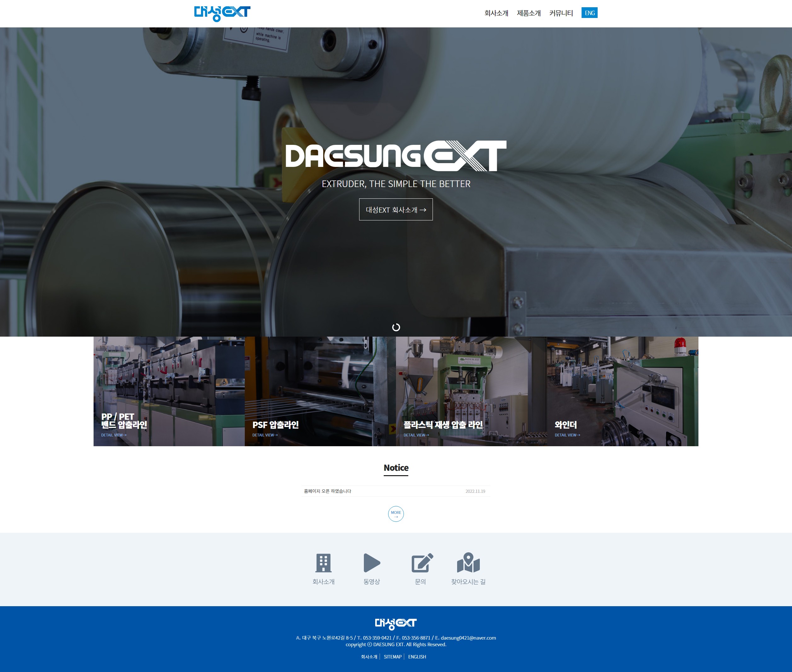The height and width of the screenshot is (672, 792).
Task: Click the pencil edit icon for 문의
Action: click(422, 563)
